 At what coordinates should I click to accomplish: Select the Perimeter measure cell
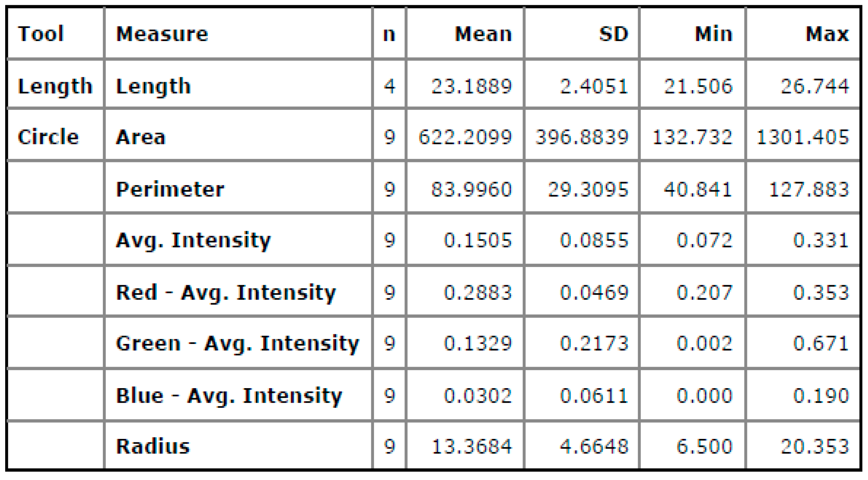[170, 189]
